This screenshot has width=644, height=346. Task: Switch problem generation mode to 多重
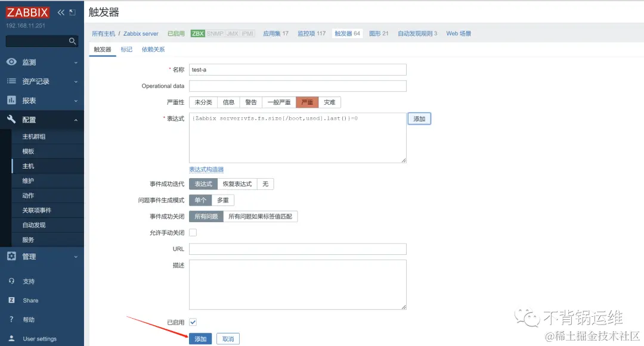tap(222, 200)
